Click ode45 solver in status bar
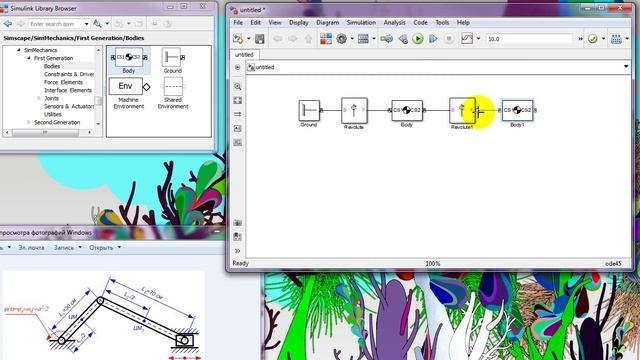The height and width of the screenshot is (360, 640). 613,264
